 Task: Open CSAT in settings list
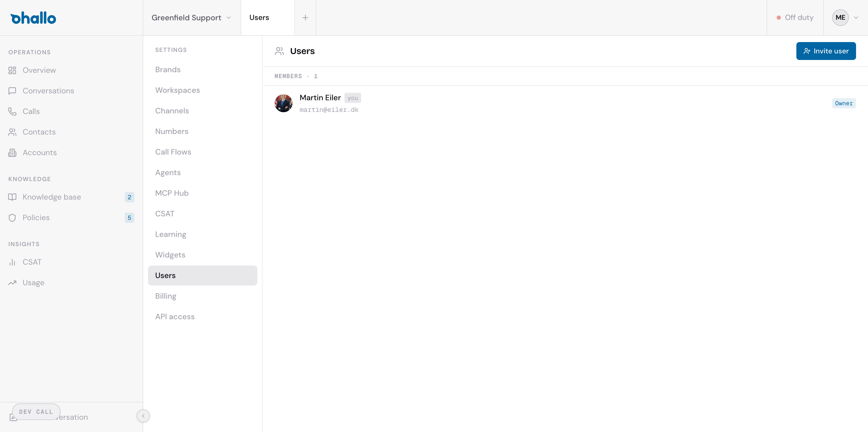(x=202, y=214)
